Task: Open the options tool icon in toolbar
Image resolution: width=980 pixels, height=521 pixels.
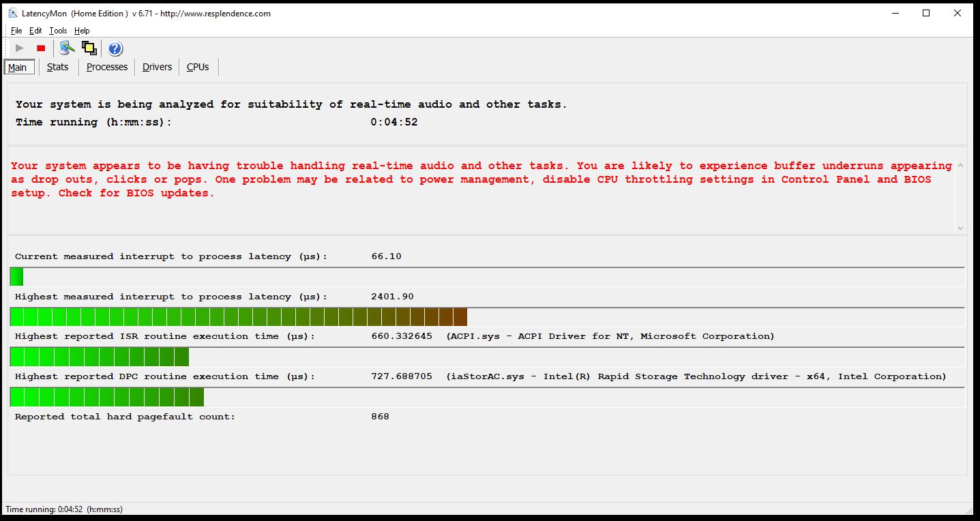Action: [67, 48]
